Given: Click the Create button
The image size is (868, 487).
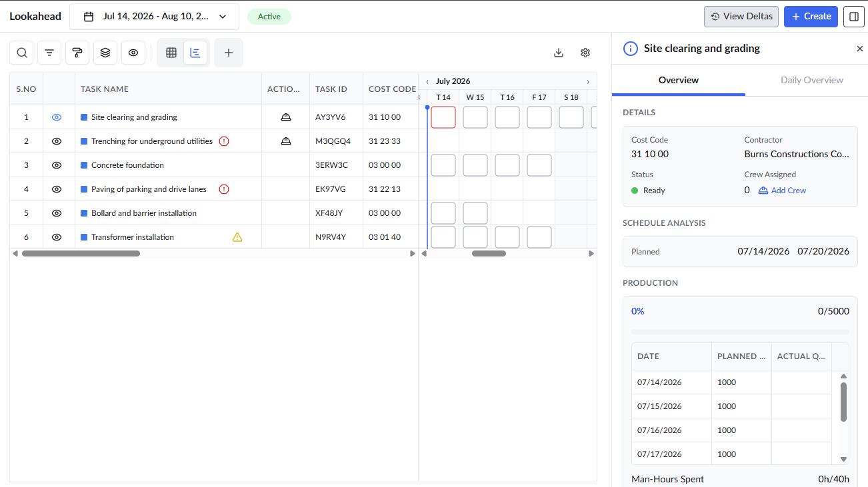Looking at the screenshot, I should point(811,17).
